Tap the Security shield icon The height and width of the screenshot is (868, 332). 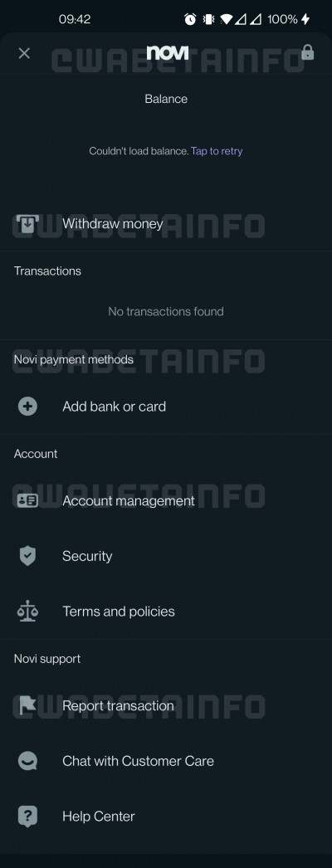click(x=27, y=556)
